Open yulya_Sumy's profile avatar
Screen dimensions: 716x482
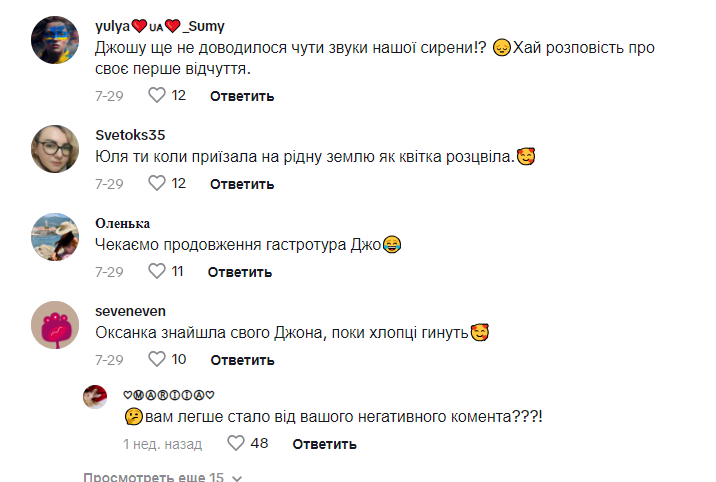[55, 41]
